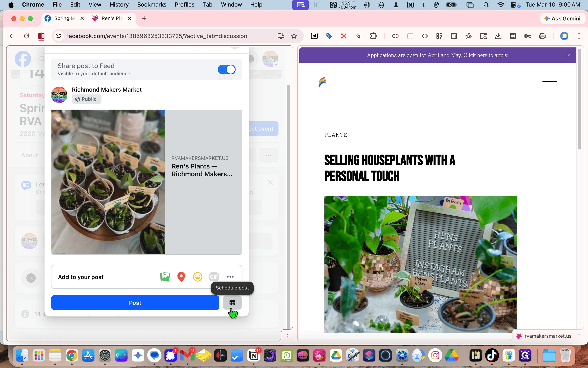Open the Public audience selector

(x=87, y=99)
